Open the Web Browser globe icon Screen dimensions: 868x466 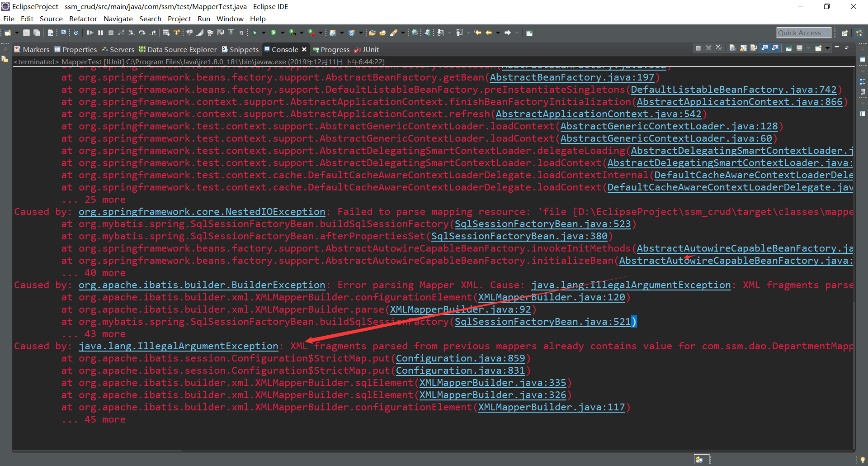point(415,33)
